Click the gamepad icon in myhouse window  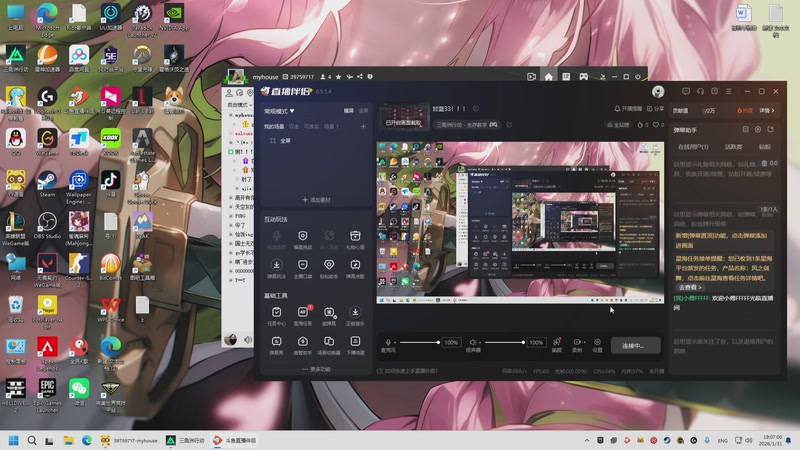[583, 77]
